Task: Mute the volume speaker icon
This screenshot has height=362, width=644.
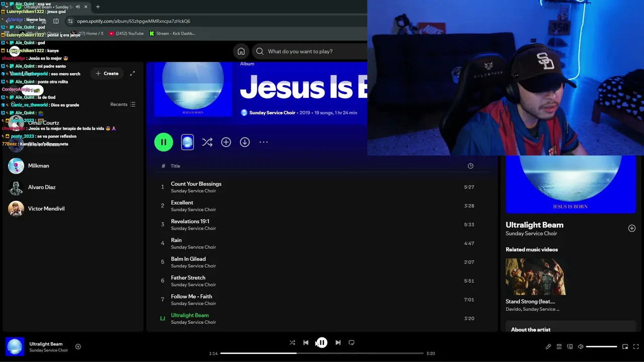Action: point(581,346)
